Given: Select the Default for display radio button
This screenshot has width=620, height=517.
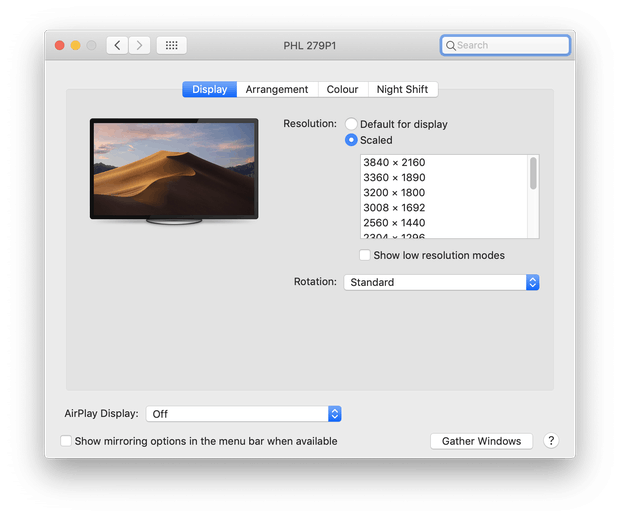Looking at the screenshot, I should click(x=351, y=124).
